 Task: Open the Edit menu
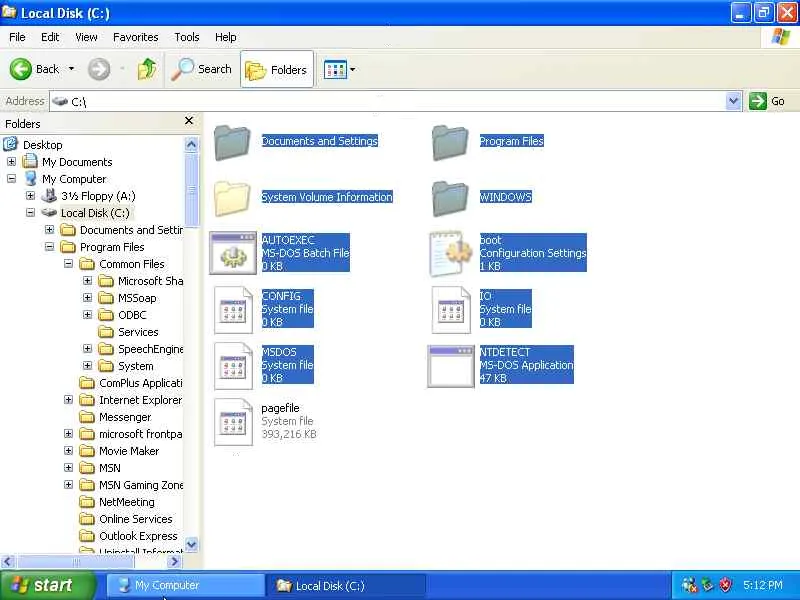click(50, 37)
